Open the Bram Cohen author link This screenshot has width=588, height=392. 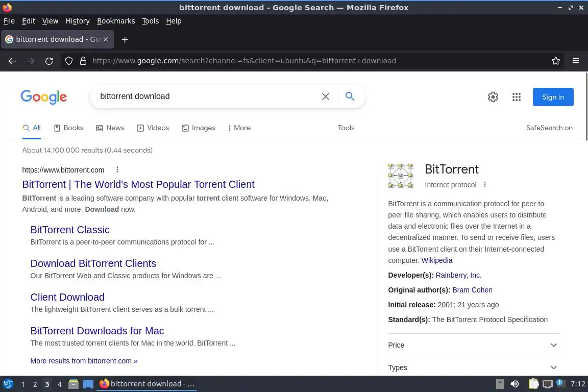473,290
